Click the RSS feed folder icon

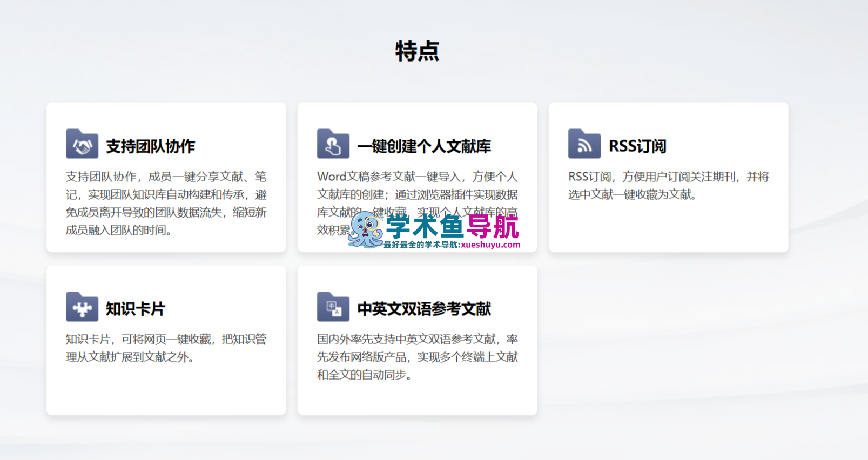point(584,144)
